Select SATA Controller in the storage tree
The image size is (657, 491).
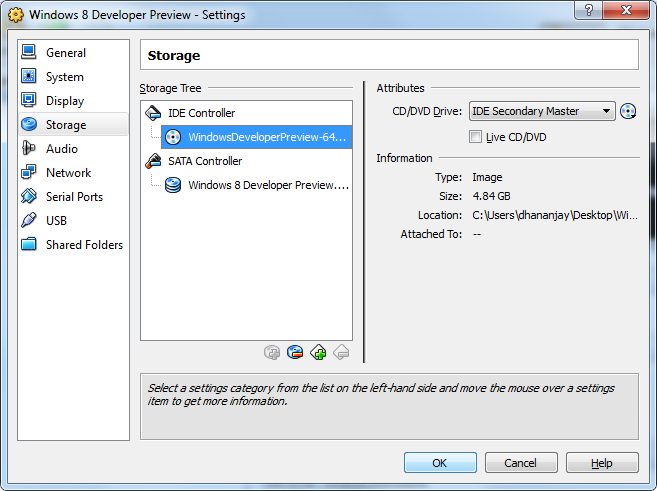click(204, 161)
